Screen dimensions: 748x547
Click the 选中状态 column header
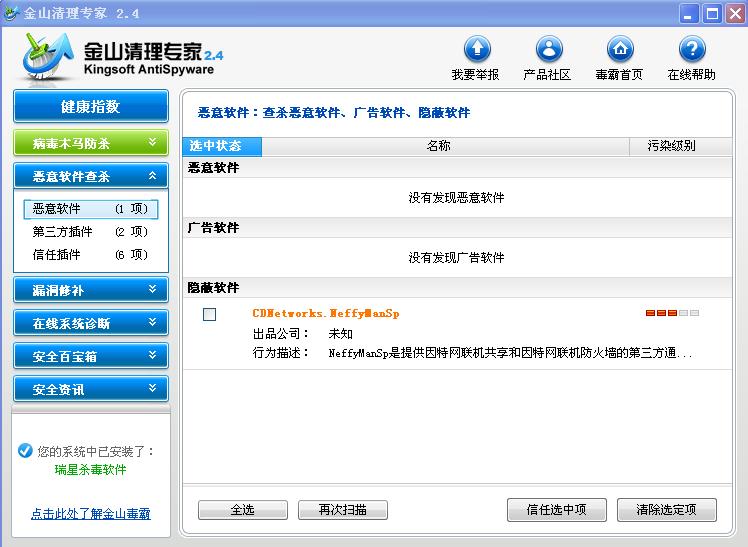pos(222,146)
